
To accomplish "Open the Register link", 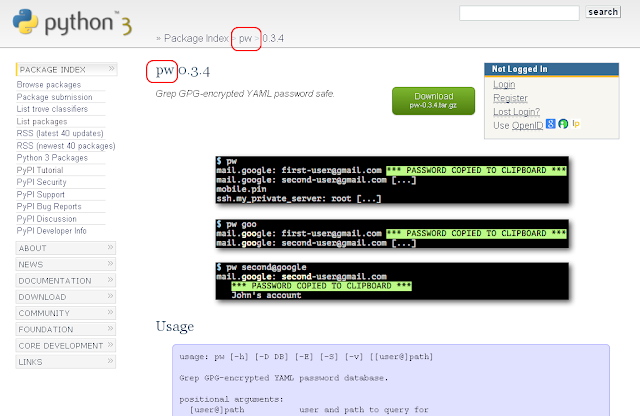I will click(510, 98).
